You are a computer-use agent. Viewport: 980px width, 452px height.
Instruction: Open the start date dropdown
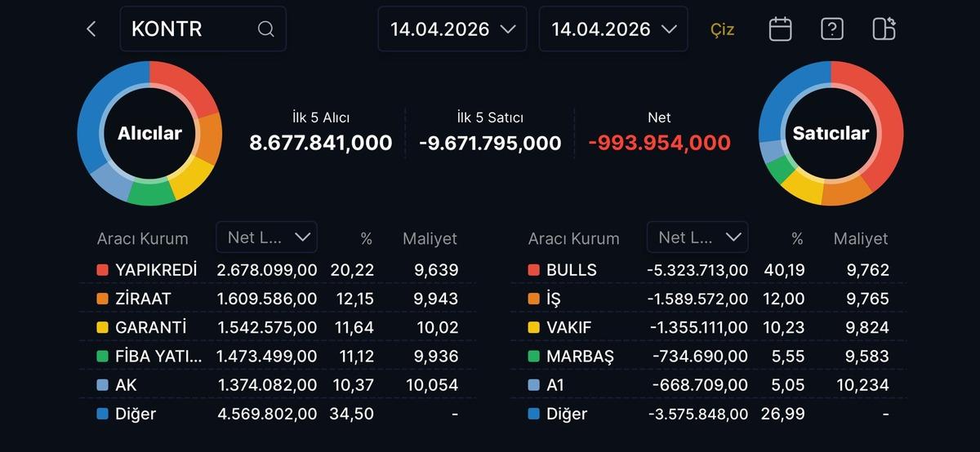tap(452, 29)
